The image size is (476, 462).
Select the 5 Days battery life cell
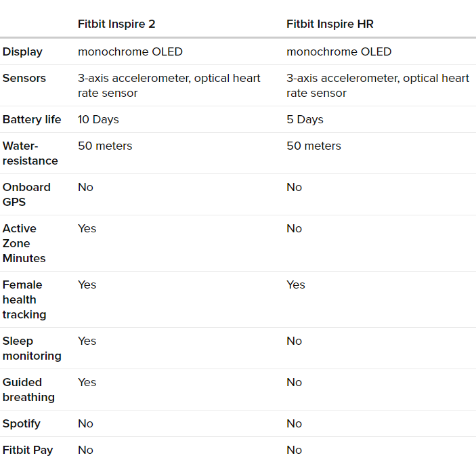coord(305,119)
